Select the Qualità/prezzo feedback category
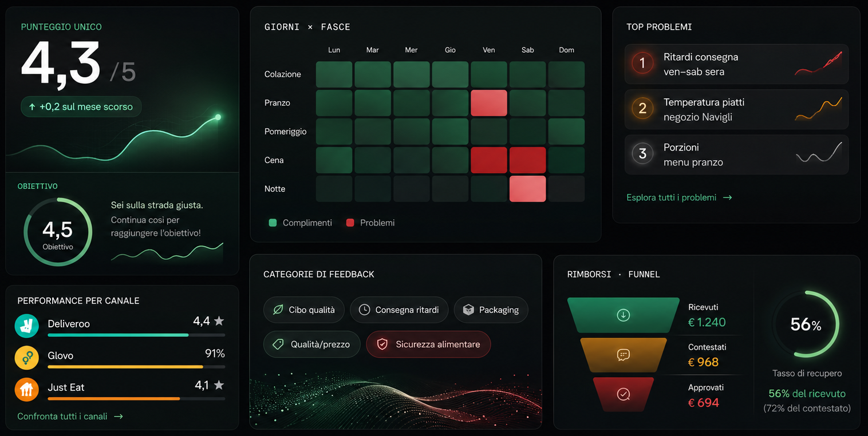The height and width of the screenshot is (436, 868). (311, 344)
